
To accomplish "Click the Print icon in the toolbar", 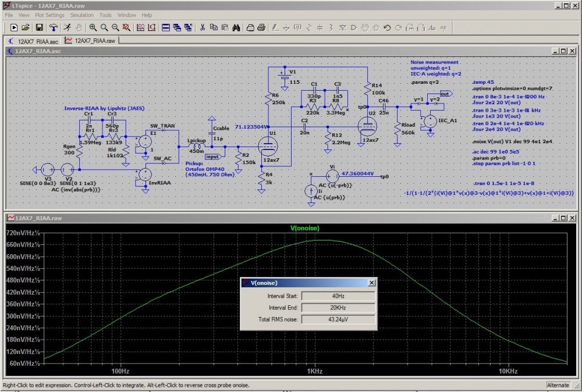I will click(x=261, y=27).
